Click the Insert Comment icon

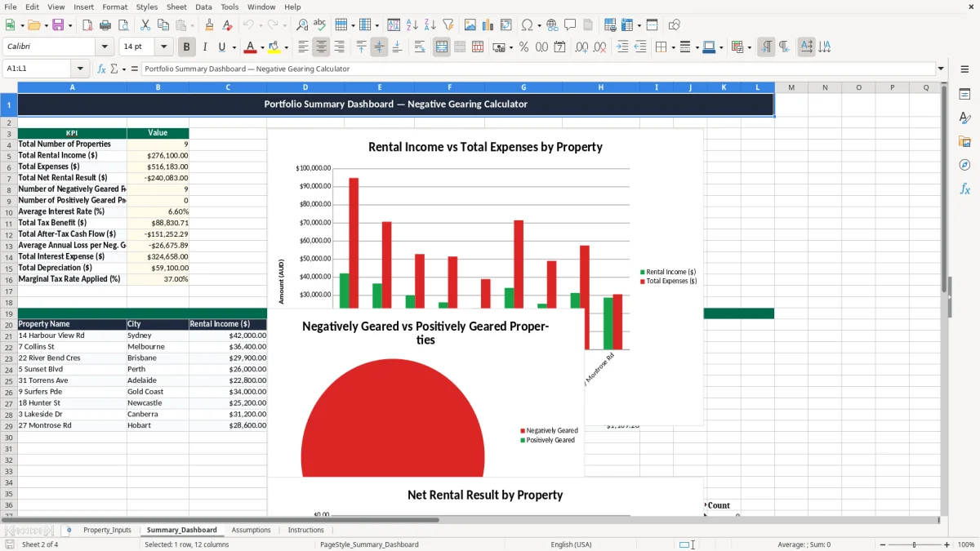tap(570, 25)
